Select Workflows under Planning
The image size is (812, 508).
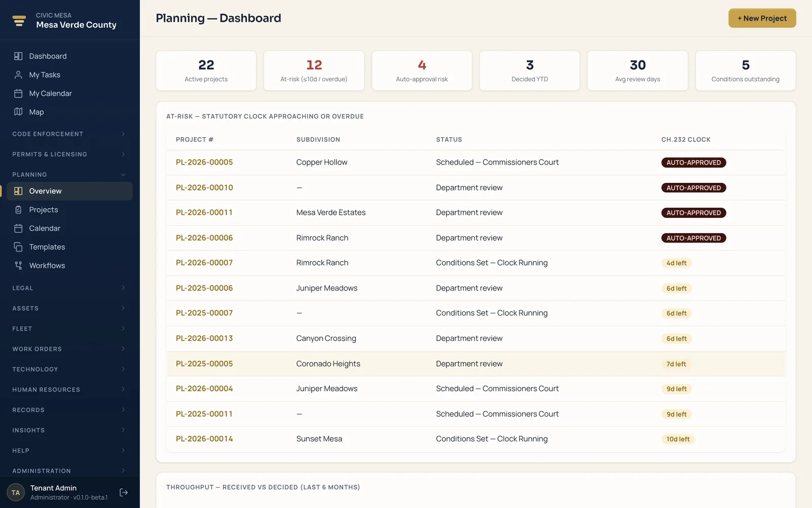[70, 266]
